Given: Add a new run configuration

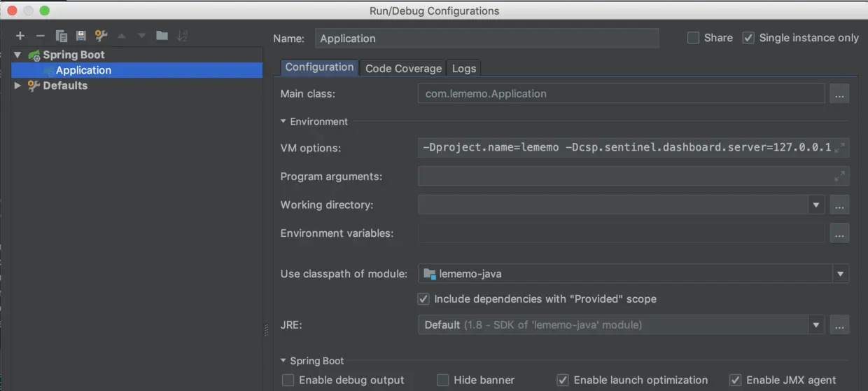Looking at the screenshot, I should click(20, 36).
